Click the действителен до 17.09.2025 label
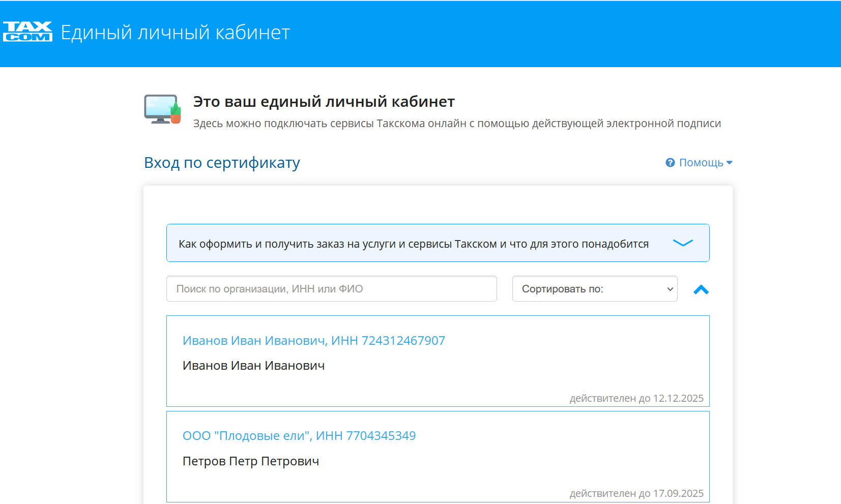Screen dimensions: 841x504 pyautogui.click(x=636, y=493)
